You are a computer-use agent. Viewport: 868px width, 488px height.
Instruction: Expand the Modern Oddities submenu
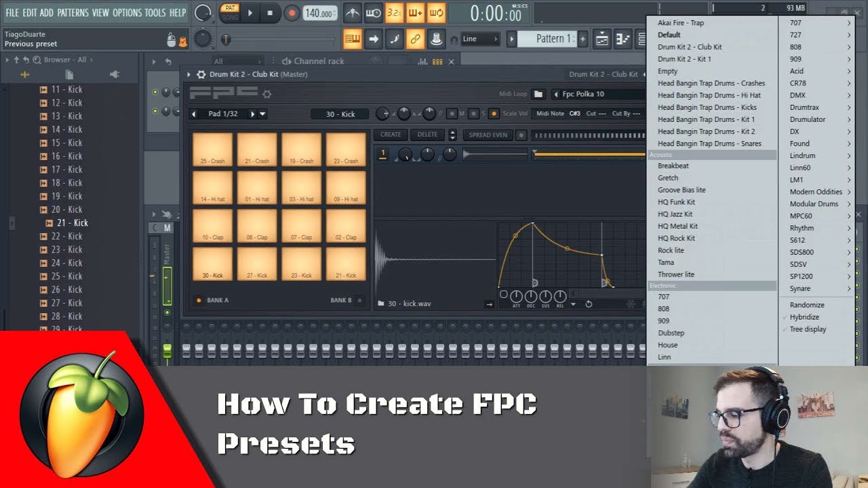pyautogui.click(x=848, y=192)
